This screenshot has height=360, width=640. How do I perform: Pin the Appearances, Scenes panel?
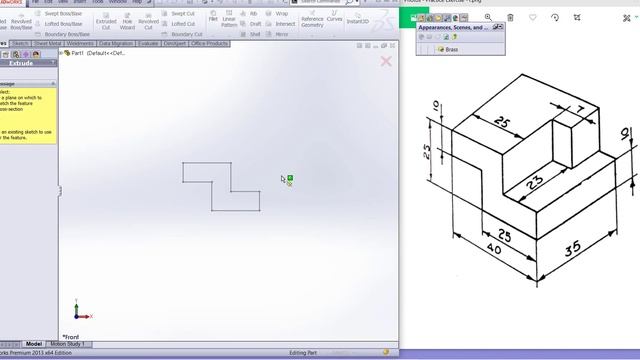tap(495, 27)
